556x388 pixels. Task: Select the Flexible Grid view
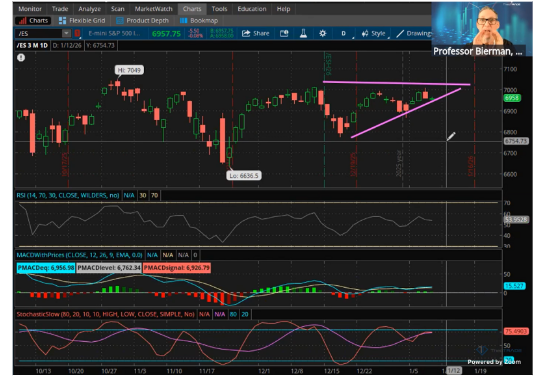(x=82, y=21)
